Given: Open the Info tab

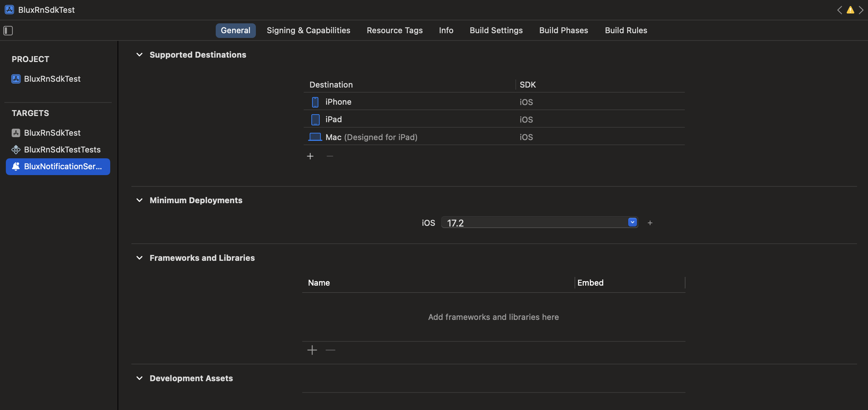Looking at the screenshot, I should tap(446, 31).
